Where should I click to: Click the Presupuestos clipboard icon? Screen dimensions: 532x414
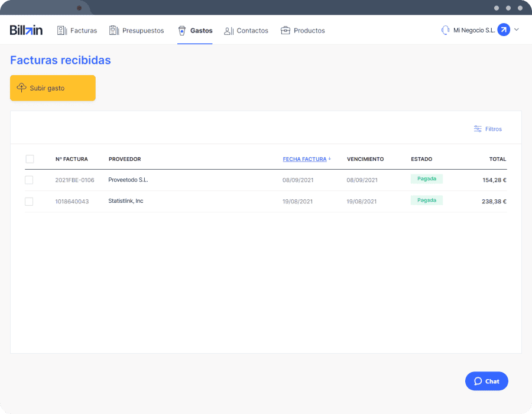(x=114, y=30)
